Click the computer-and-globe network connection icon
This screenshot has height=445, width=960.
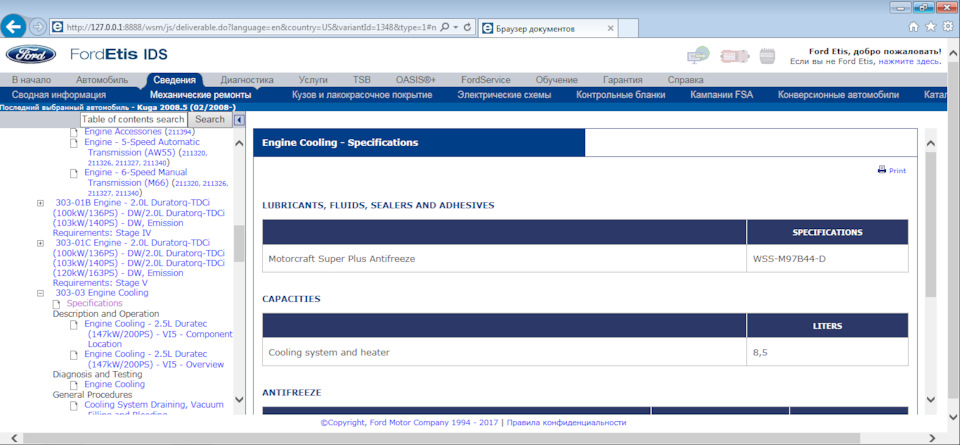pos(698,55)
